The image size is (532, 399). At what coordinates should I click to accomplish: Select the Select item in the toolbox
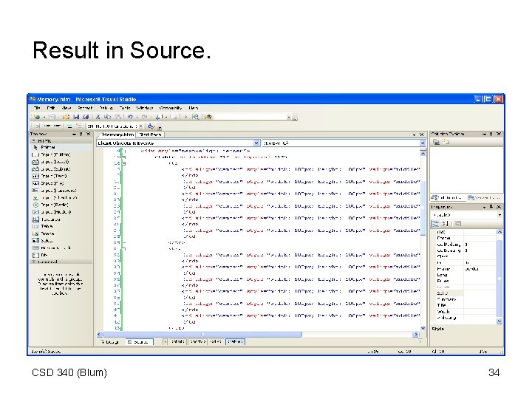coord(61,241)
